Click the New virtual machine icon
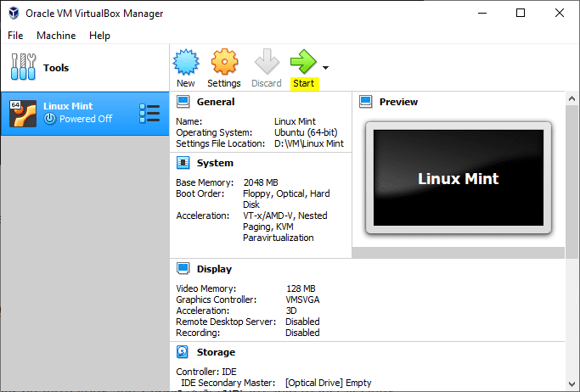 tap(186, 61)
